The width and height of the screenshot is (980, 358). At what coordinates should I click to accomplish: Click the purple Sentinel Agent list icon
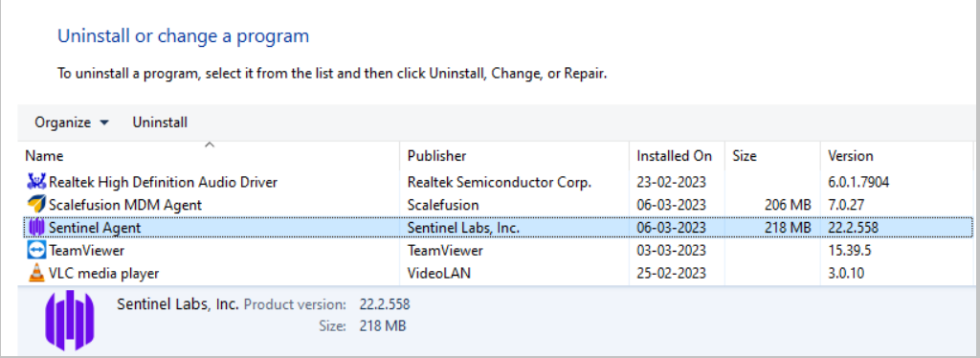[37, 228]
